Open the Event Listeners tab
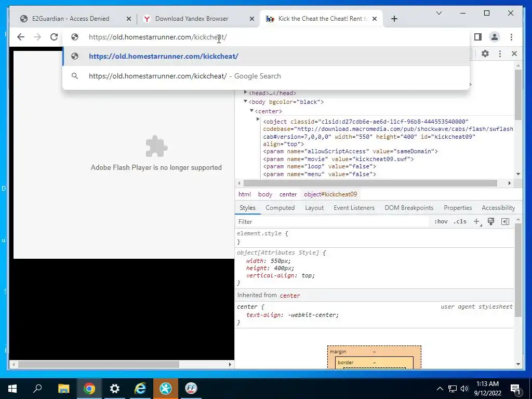 (x=354, y=208)
